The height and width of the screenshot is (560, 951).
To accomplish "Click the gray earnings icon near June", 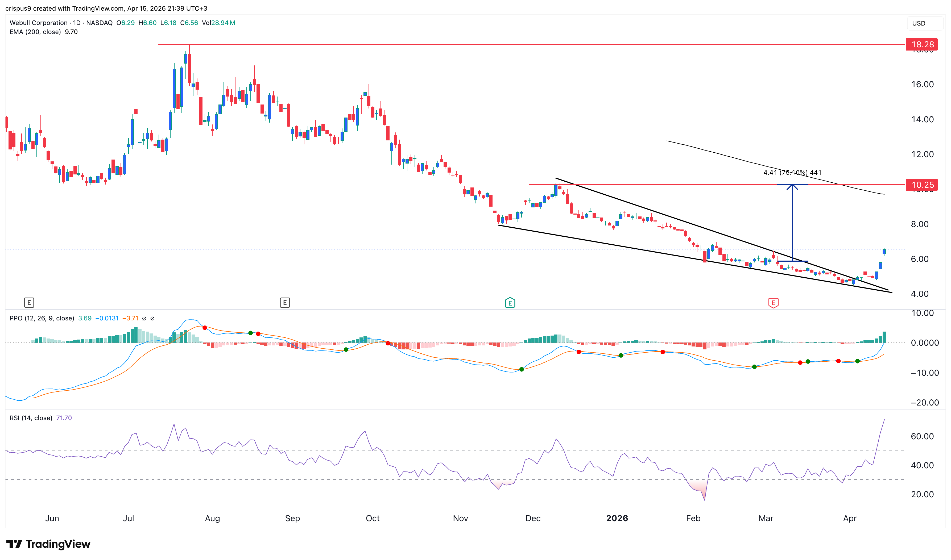I will tap(29, 302).
